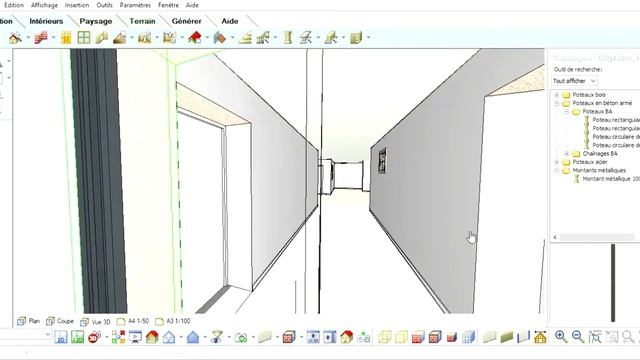Select the green window tool
The height and width of the screenshot is (360, 640).
pos(84,38)
